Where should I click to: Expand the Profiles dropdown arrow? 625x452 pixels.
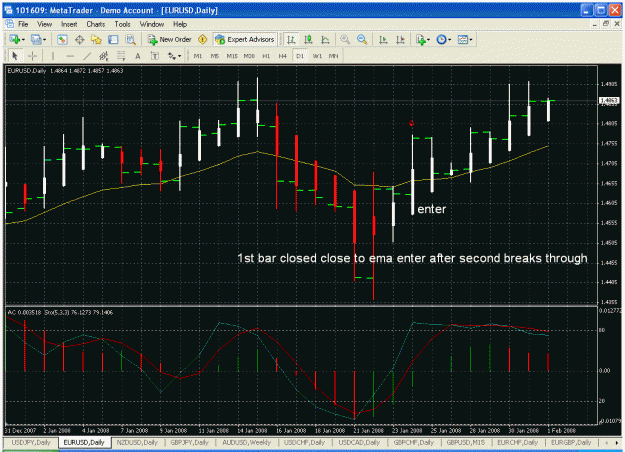[44, 39]
